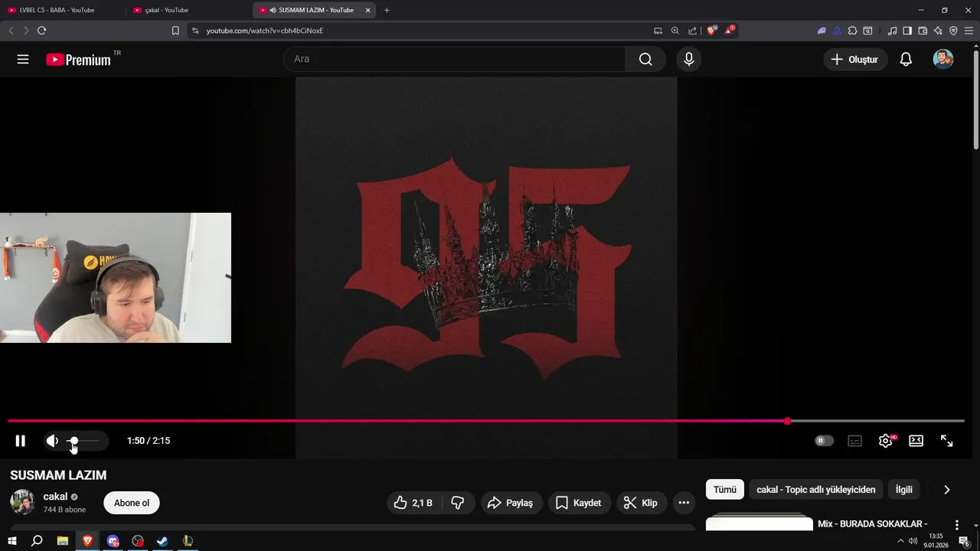Open Leo AI sparkle icon

[x=938, y=31]
